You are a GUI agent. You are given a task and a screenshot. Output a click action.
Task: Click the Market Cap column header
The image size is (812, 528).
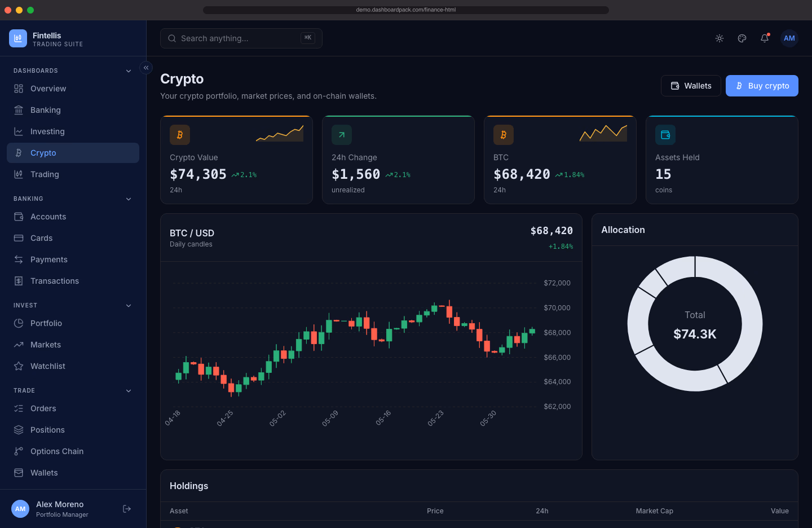[x=655, y=511]
